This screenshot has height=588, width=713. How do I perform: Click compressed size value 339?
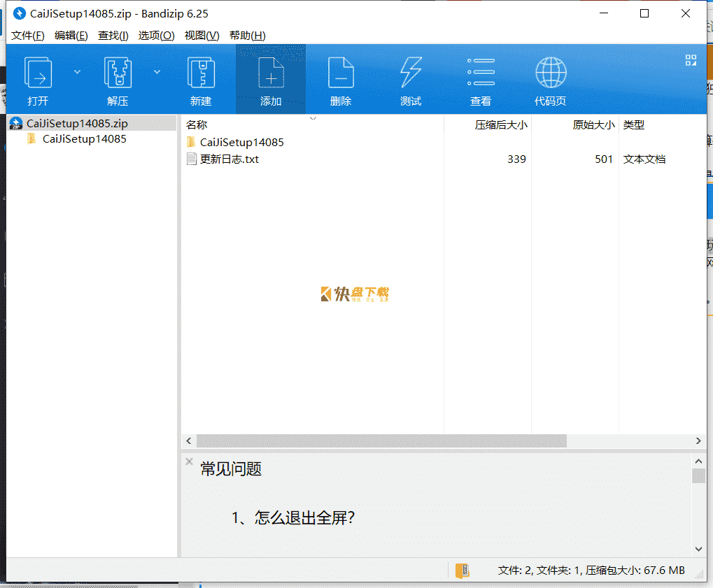[x=516, y=159]
